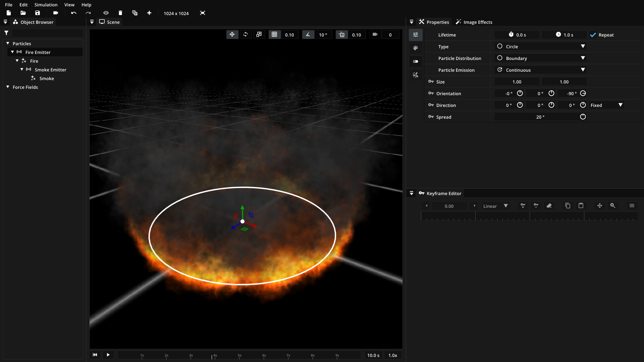
Task: Click the magnifier zoom icon in the Keyframe Editor
Action: tap(613, 206)
